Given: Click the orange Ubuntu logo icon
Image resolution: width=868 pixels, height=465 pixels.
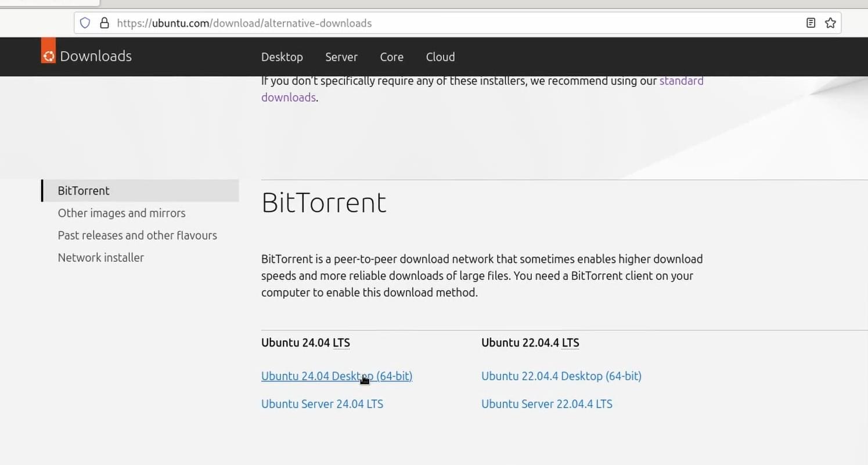Looking at the screenshot, I should [48, 51].
